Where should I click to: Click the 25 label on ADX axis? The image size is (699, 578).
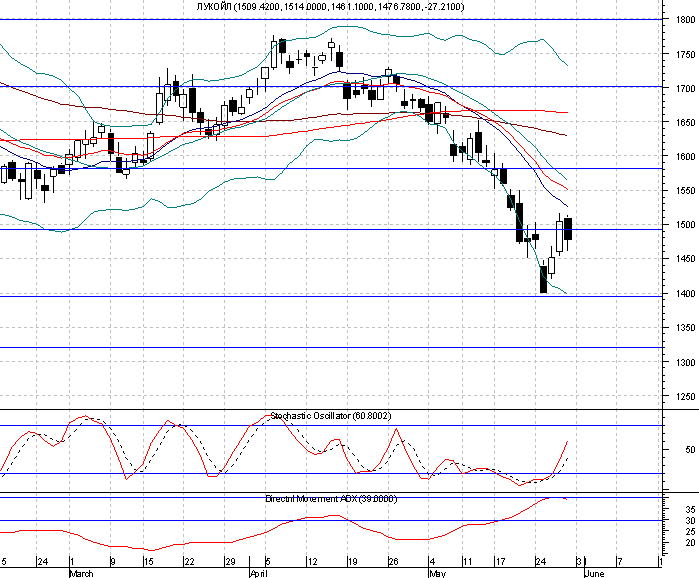point(690,532)
